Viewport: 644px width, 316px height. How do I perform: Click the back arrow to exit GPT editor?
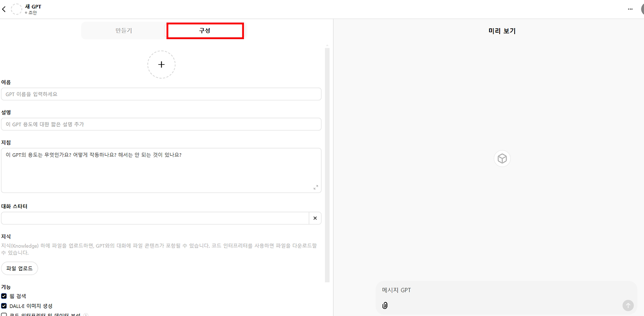point(4,9)
